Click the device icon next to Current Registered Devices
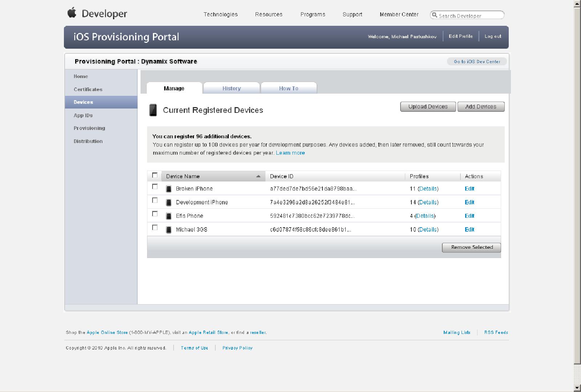The height and width of the screenshot is (392, 581). point(153,110)
